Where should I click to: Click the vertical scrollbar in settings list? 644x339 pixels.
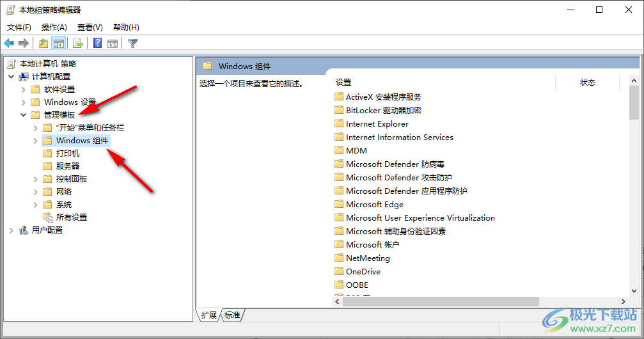(x=634, y=192)
